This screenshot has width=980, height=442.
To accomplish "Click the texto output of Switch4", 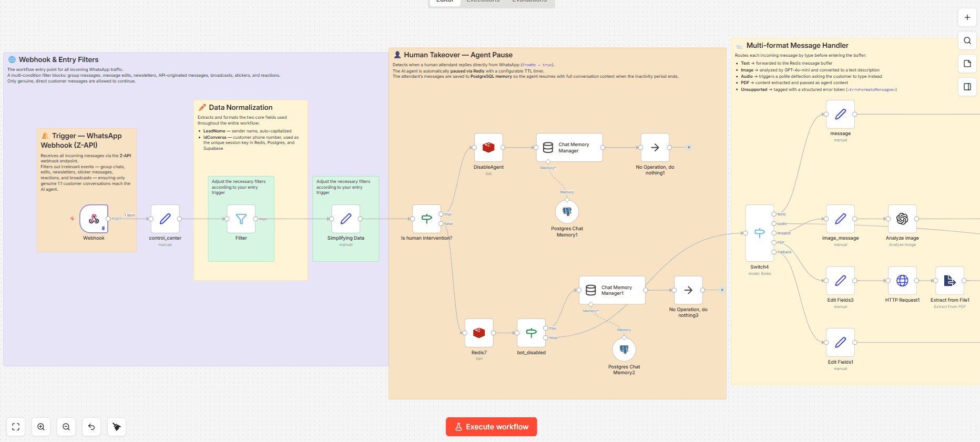I will click(774, 214).
